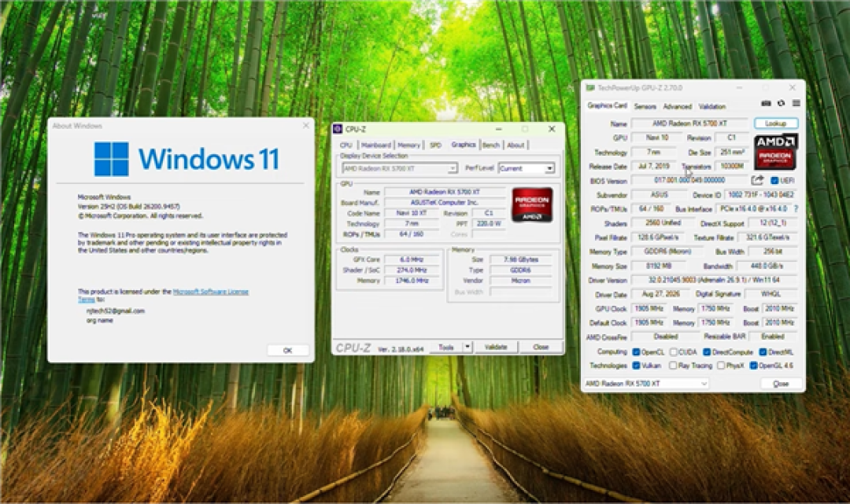The image size is (850, 504).
Task: Select the Graphics tab in CPU-Z
Action: click(x=464, y=145)
